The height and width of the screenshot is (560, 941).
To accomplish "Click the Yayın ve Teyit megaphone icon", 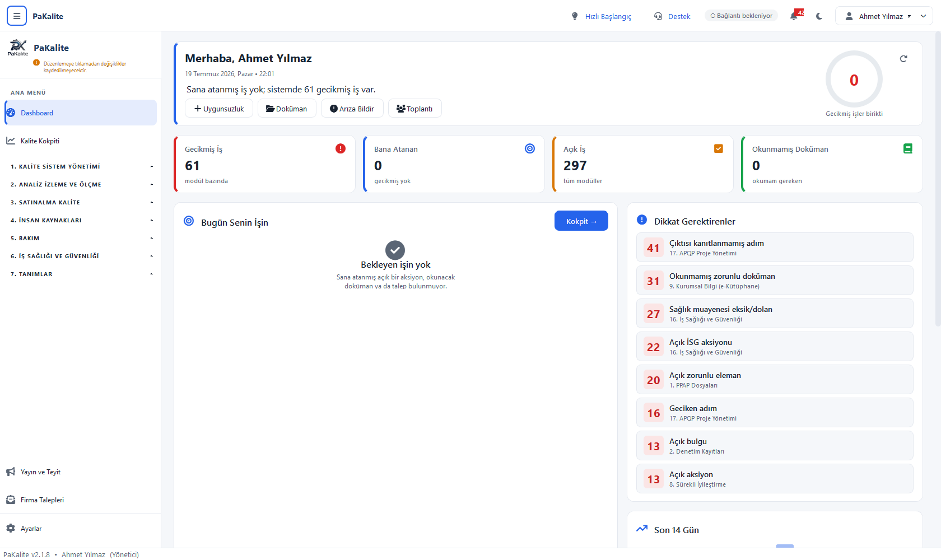I will click(x=11, y=472).
